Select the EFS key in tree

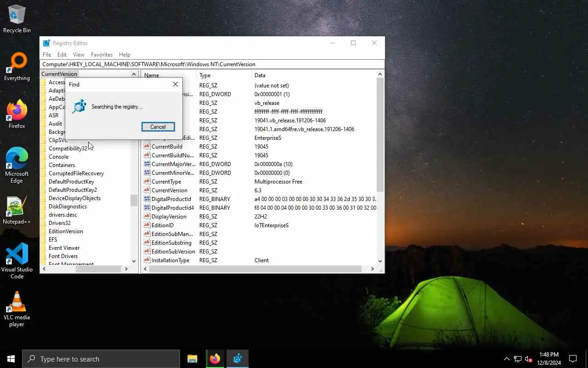(53, 239)
